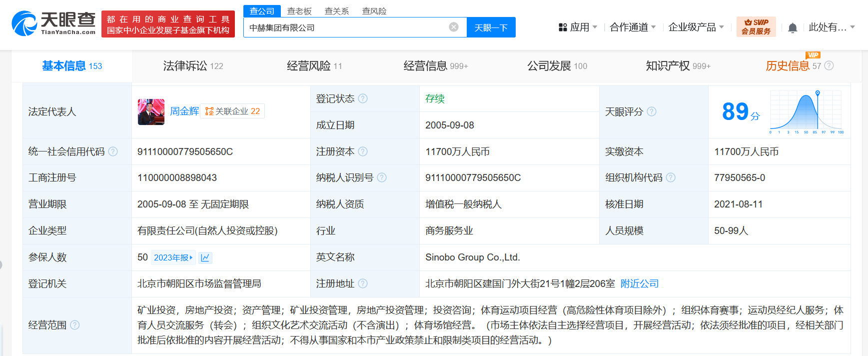Switch to the 查公司 search tab
868x356 pixels.
(x=262, y=11)
